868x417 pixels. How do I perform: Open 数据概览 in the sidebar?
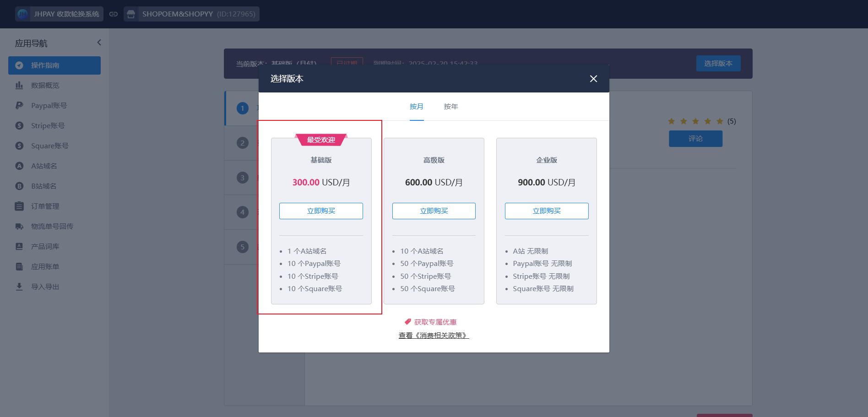pos(54,86)
